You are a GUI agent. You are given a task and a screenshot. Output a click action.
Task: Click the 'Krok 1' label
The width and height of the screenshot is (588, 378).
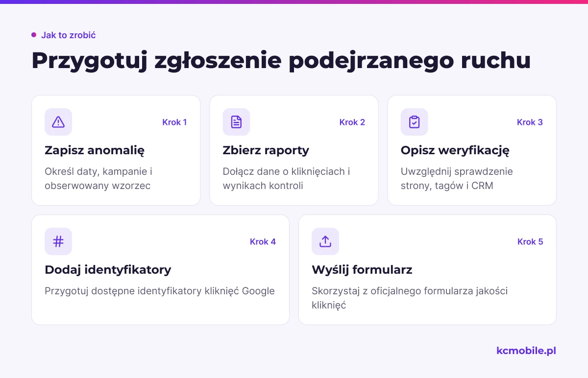coord(174,122)
